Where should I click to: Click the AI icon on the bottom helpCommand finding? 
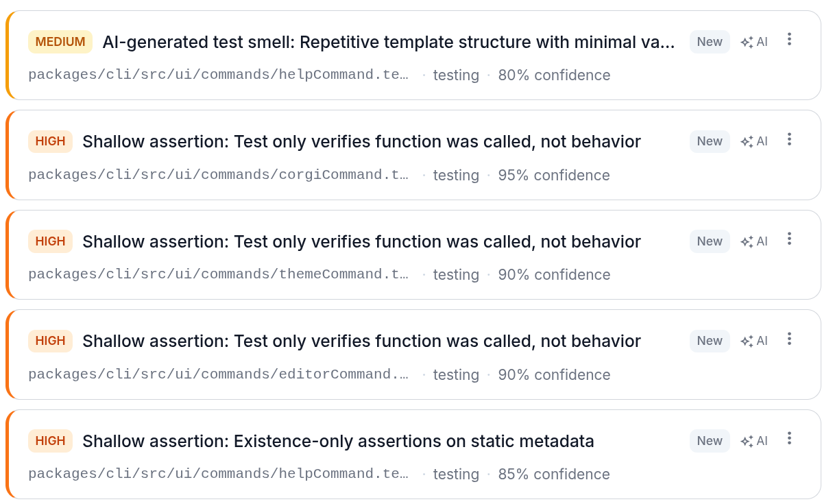tap(754, 440)
